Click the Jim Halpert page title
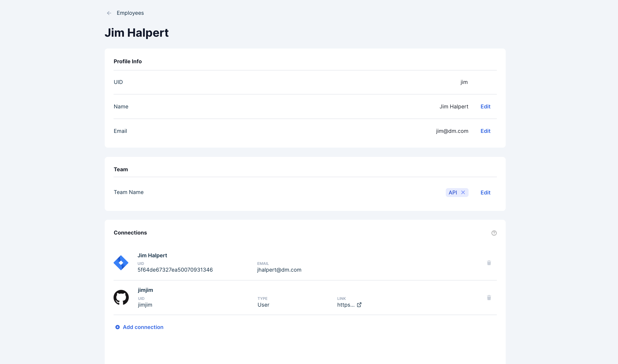 point(137,33)
